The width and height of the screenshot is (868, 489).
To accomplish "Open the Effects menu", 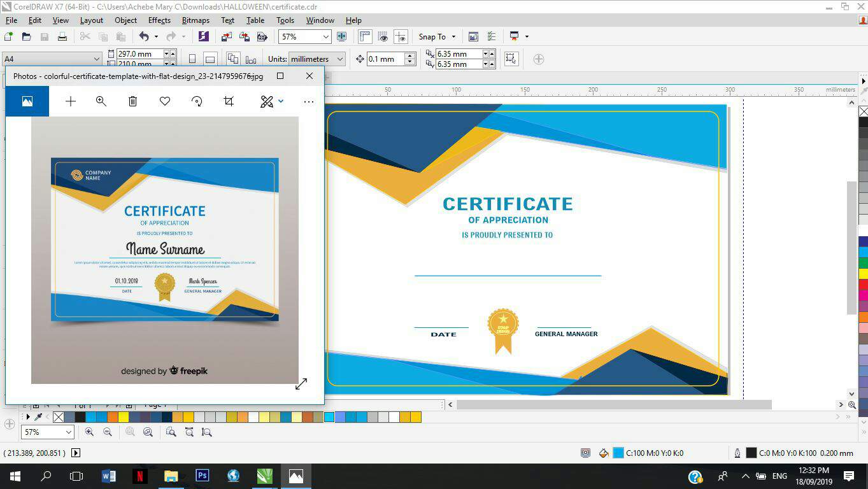I will tap(159, 20).
